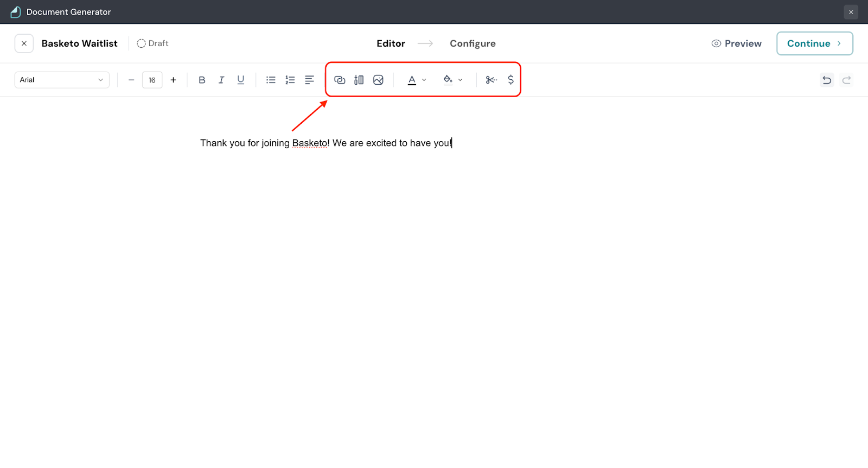868x468 pixels.
Task: Switch to the Configure step
Action: click(473, 43)
